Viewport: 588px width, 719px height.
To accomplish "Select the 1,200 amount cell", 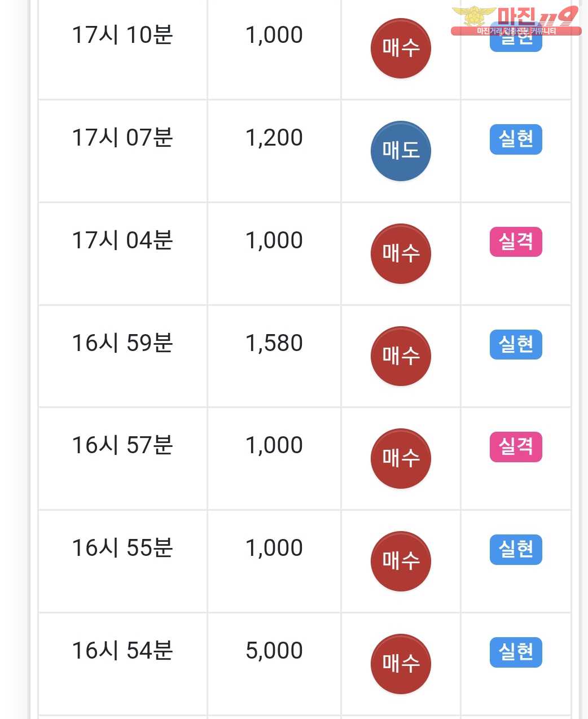I will click(274, 151).
